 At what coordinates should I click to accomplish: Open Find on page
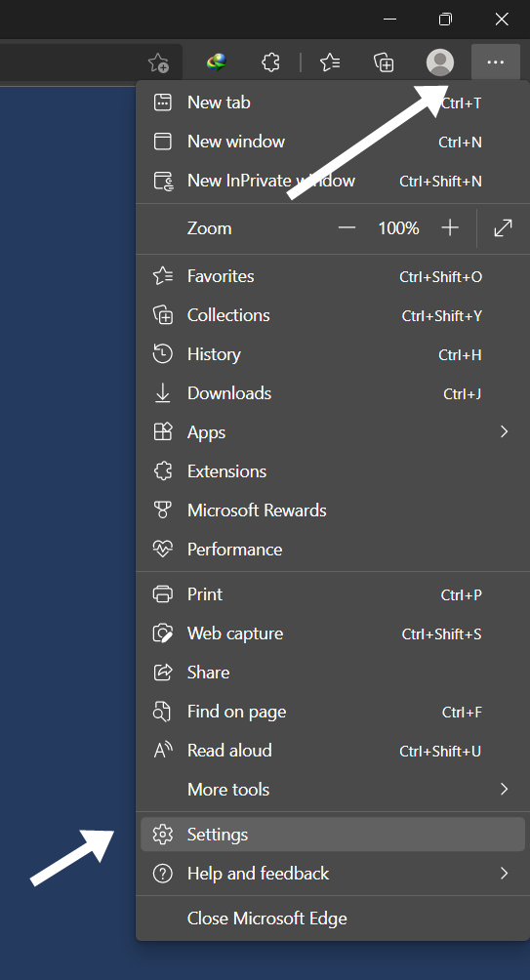[333, 712]
